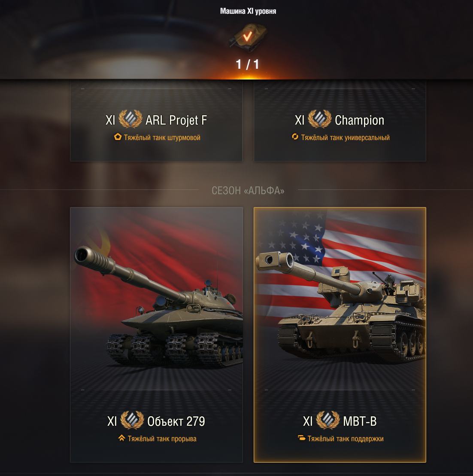Click the Тяжёлый танк прорыва label

162,439
